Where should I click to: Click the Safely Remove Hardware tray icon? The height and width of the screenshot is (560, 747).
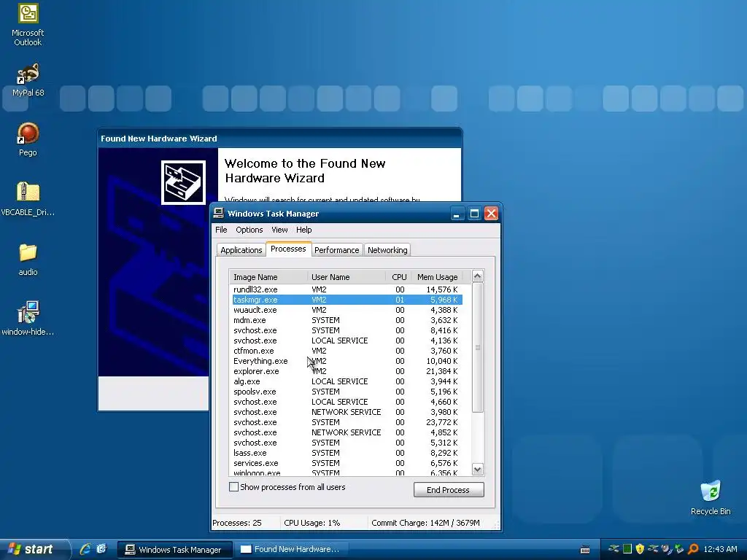click(679, 549)
